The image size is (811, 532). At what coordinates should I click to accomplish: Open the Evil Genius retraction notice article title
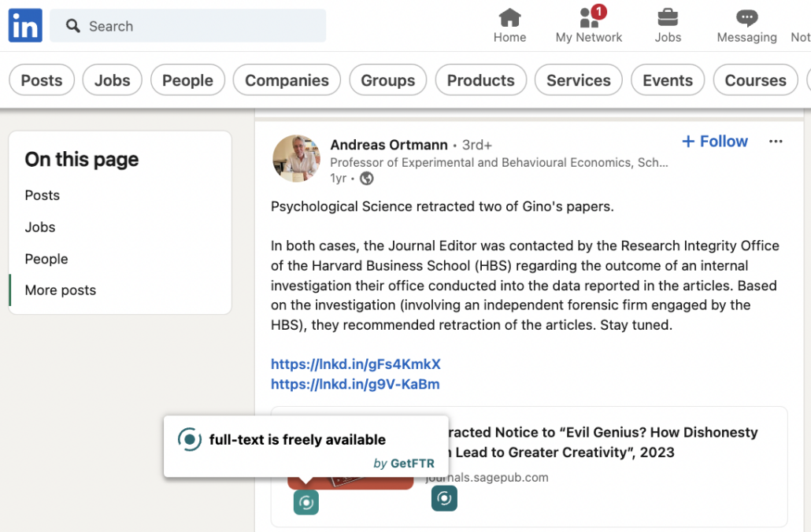pyautogui.click(x=602, y=442)
